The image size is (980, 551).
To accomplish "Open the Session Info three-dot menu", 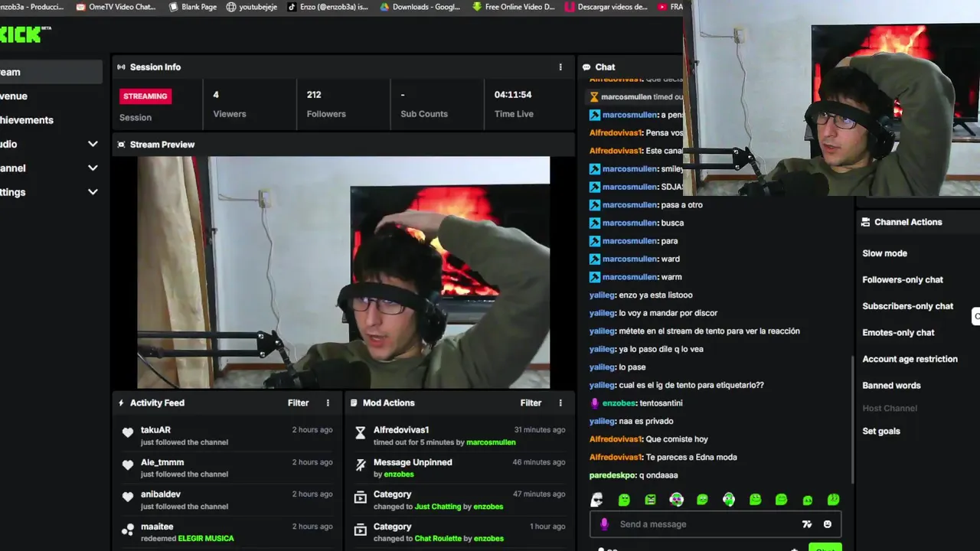I will pyautogui.click(x=560, y=67).
